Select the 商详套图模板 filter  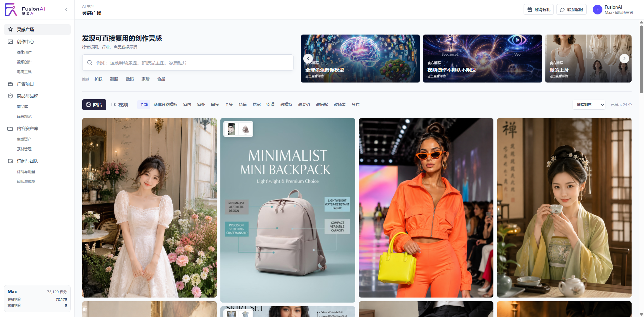tap(165, 105)
